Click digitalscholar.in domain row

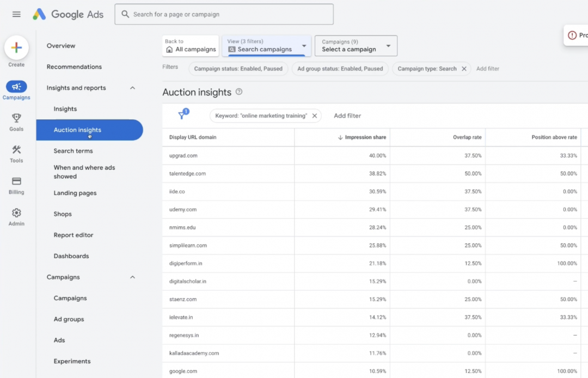click(187, 281)
